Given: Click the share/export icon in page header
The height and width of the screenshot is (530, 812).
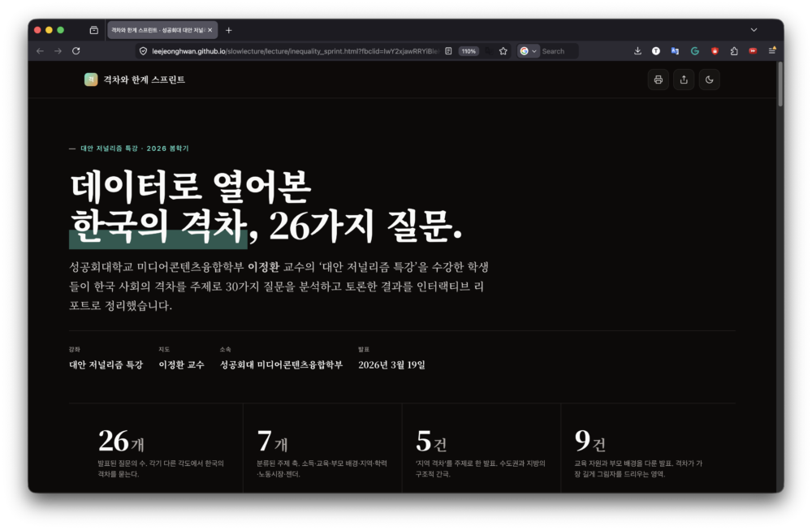Looking at the screenshot, I should [x=684, y=80].
